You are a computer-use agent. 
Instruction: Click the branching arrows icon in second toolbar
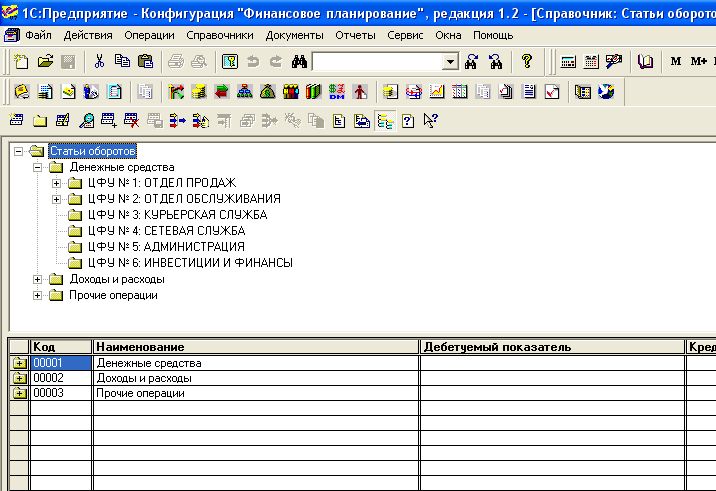[176, 92]
